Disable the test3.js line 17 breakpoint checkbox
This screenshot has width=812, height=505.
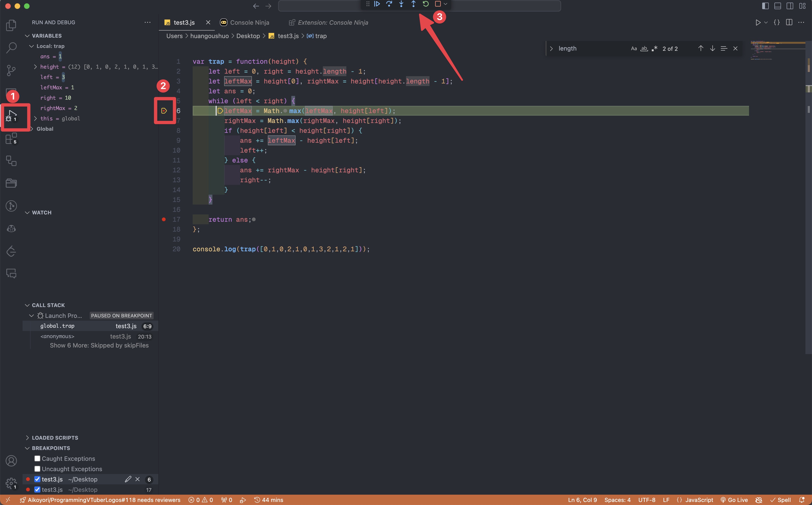(x=37, y=490)
